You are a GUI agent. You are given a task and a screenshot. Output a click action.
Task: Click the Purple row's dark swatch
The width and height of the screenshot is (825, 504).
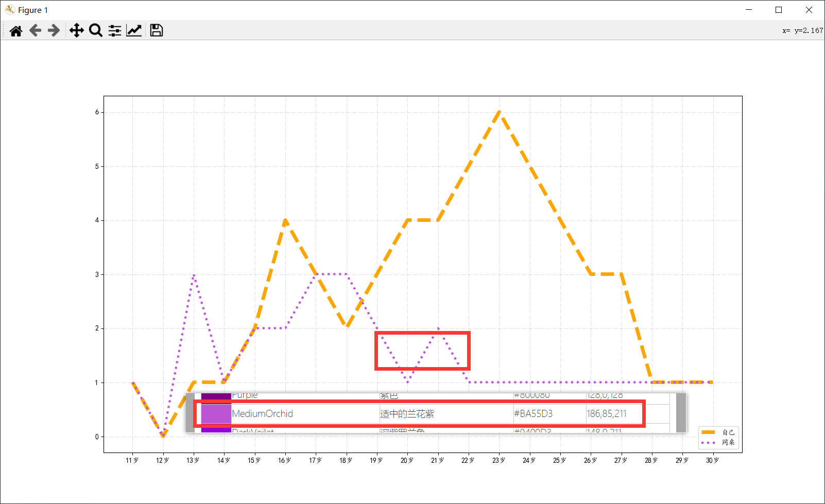coord(216,396)
